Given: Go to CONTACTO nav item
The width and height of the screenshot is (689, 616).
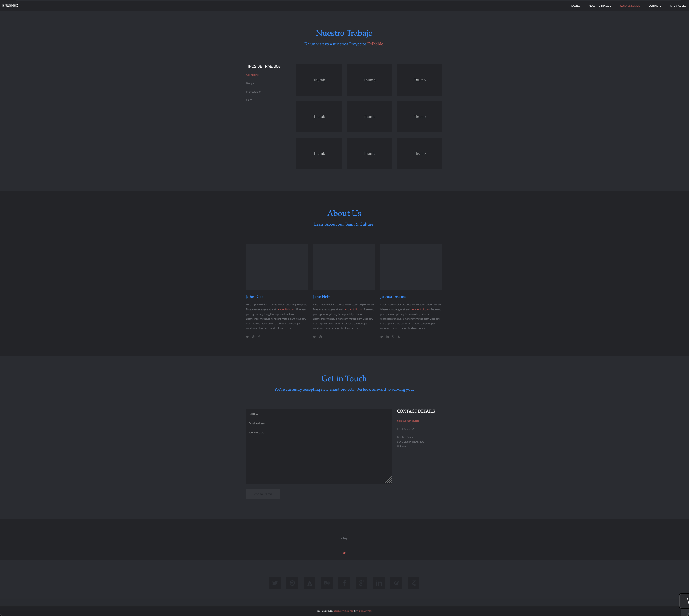Looking at the screenshot, I should point(655,6).
